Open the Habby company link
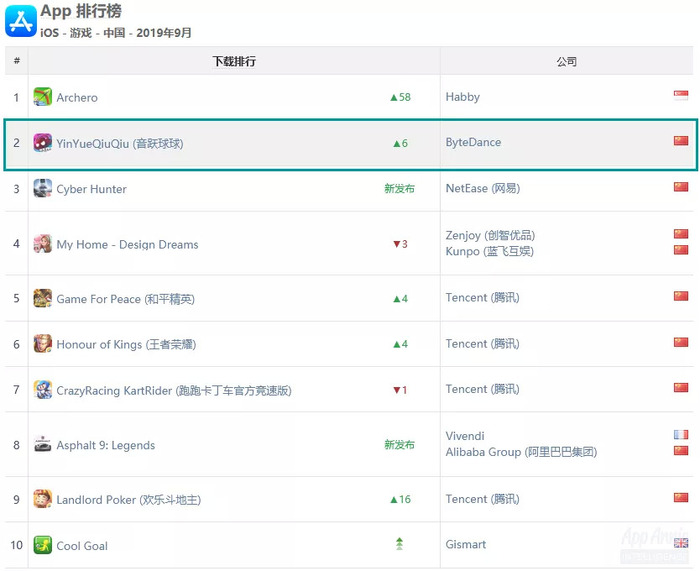700x571 pixels. pos(462,97)
